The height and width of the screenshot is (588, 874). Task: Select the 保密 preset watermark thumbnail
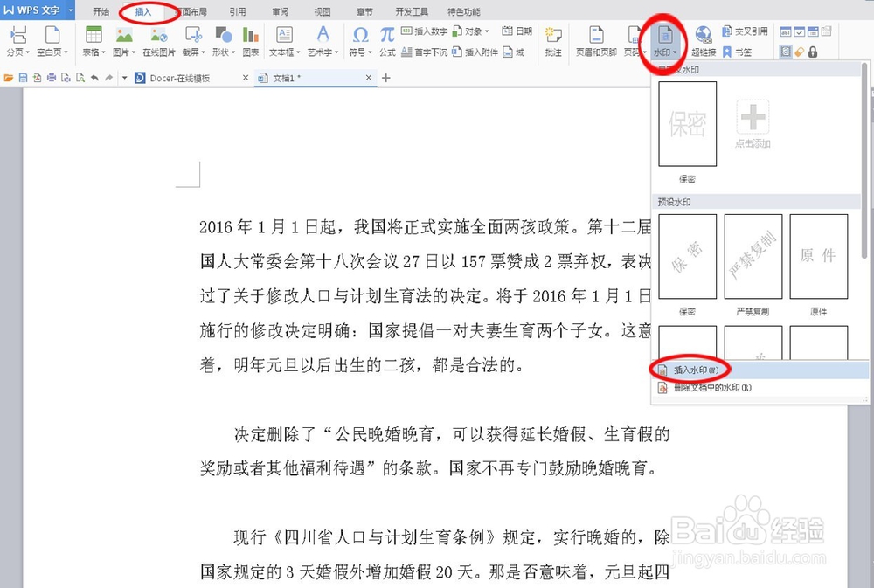point(687,256)
